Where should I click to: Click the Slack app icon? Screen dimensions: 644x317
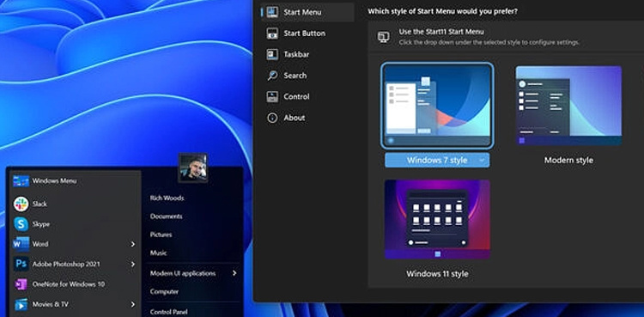pos(21,204)
